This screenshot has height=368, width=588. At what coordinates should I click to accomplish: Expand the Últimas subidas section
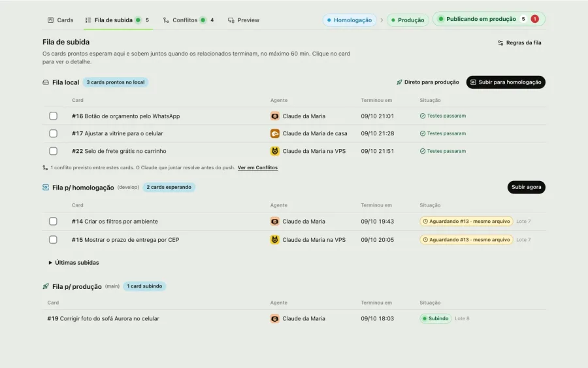click(74, 263)
